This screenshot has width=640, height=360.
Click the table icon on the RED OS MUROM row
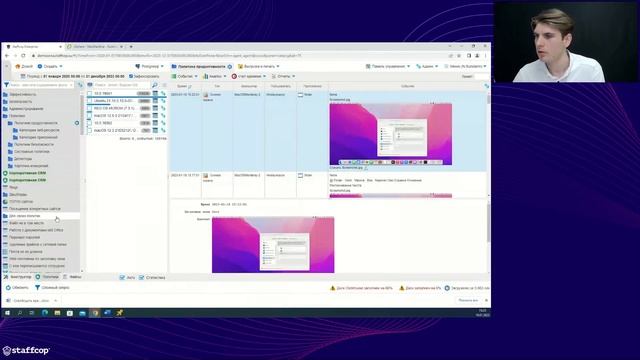tap(155, 108)
